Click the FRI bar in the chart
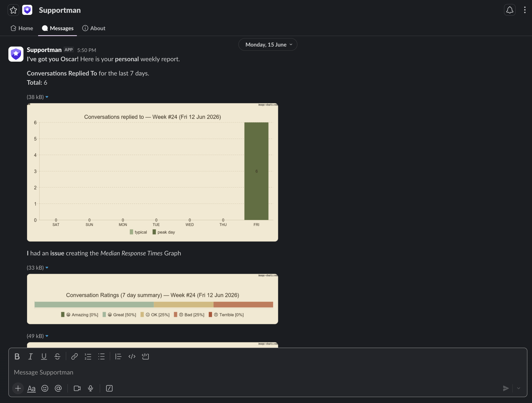This screenshot has width=532, height=403. coord(256,171)
